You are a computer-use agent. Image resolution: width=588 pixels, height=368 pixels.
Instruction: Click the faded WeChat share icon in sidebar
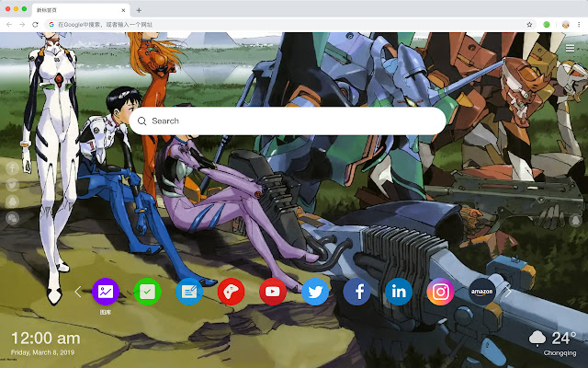(x=12, y=218)
